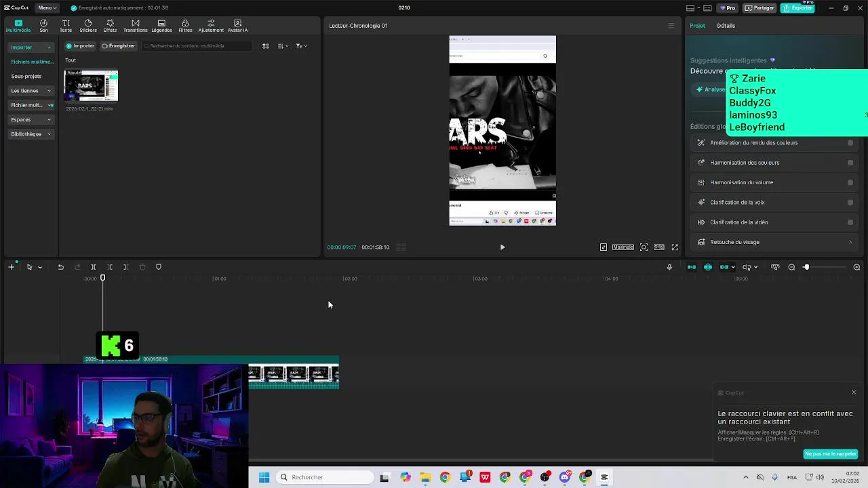Open the Menu dropdown
Viewport: 868px width, 488px height.
point(46,7)
